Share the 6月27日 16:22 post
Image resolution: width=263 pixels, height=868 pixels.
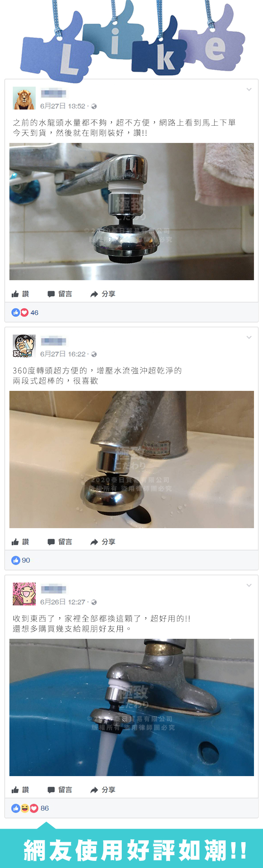(x=103, y=542)
